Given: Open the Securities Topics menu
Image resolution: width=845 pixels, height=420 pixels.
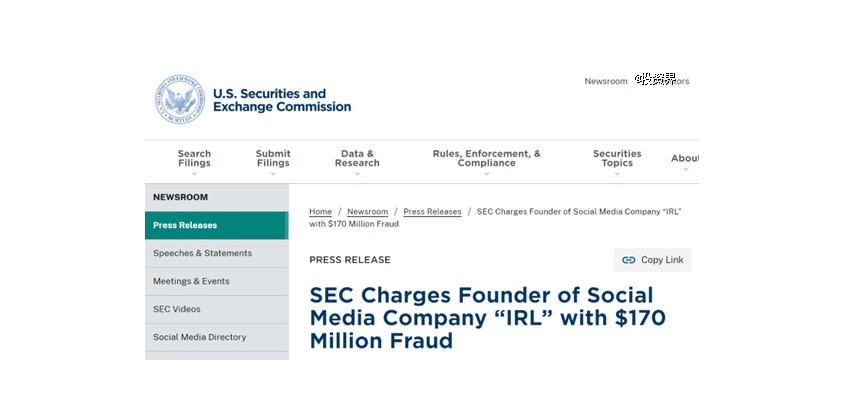Looking at the screenshot, I should tap(617, 158).
